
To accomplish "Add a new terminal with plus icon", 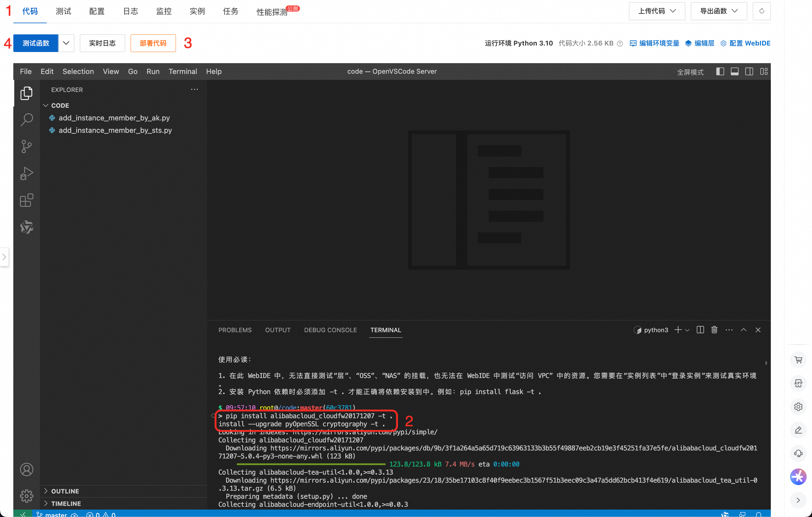I will [678, 330].
